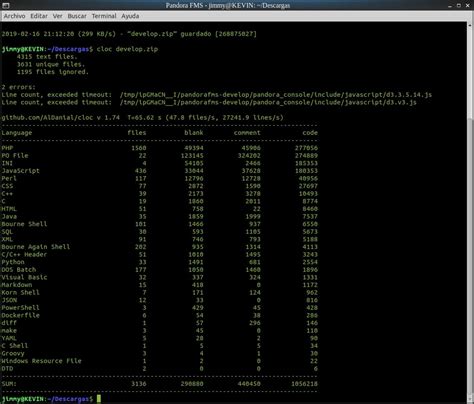This screenshot has width=474, height=404.
Task: Click the 'DOS Batch' row
Action: tap(159, 270)
